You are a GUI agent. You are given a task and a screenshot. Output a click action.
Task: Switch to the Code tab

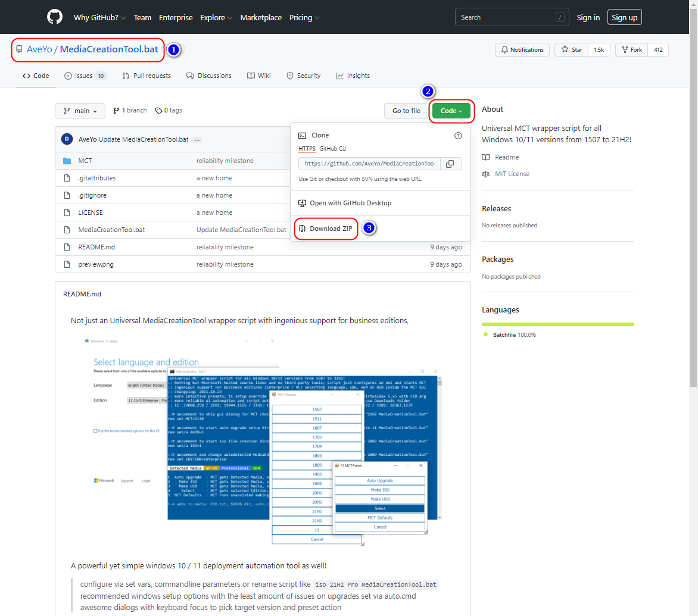coord(36,76)
